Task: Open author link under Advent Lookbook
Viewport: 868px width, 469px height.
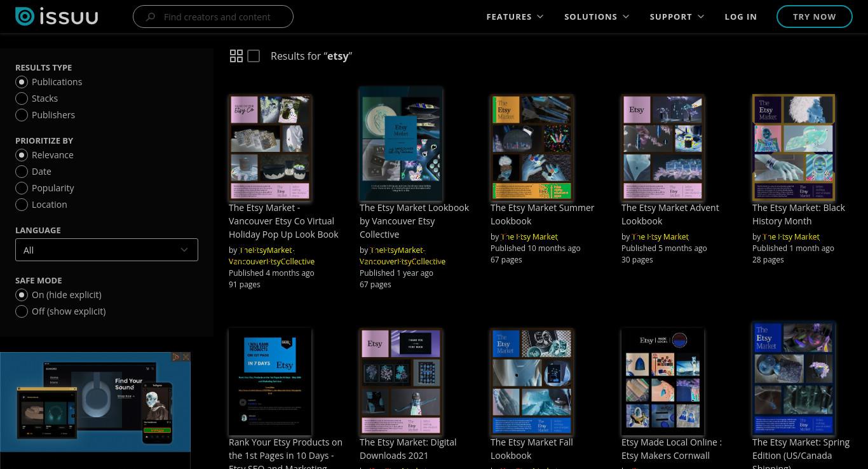Action: pyautogui.click(x=660, y=236)
